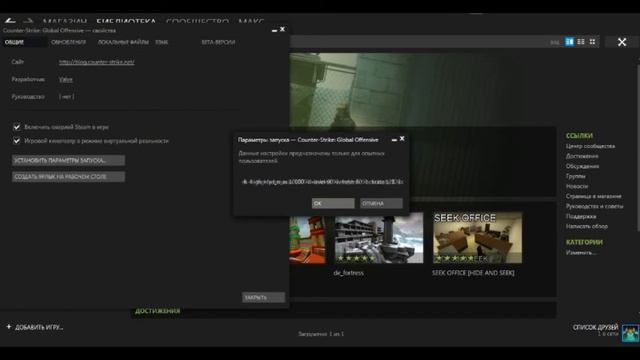The height and width of the screenshot is (360, 640).
Task: Open the Обновления tab
Action: [x=69, y=42]
